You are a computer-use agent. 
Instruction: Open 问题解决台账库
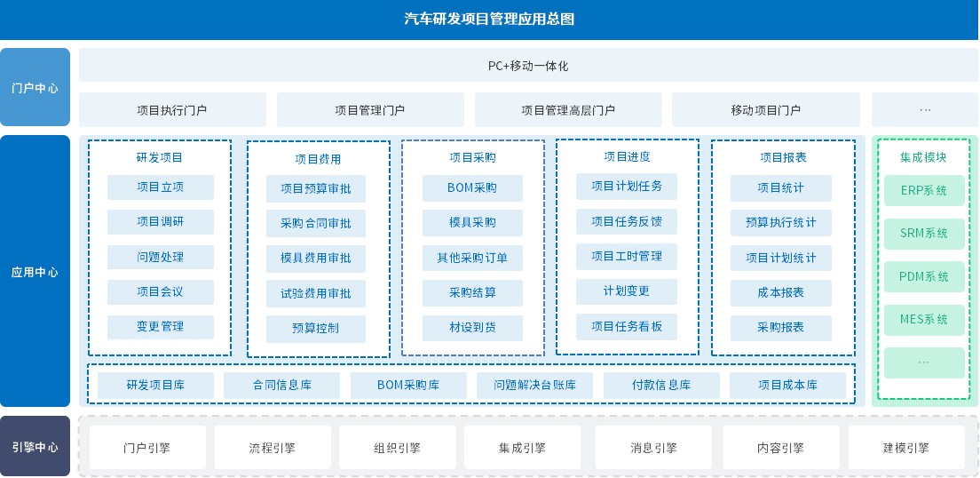pyautogui.click(x=535, y=386)
